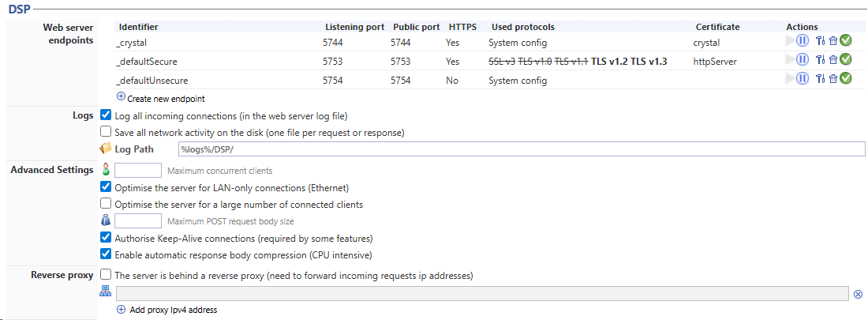The image size is (868, 320).
Task: Edit _defaultSecure endpoint via tools icon
Action: pyautogui.click(x=820, y=60)
